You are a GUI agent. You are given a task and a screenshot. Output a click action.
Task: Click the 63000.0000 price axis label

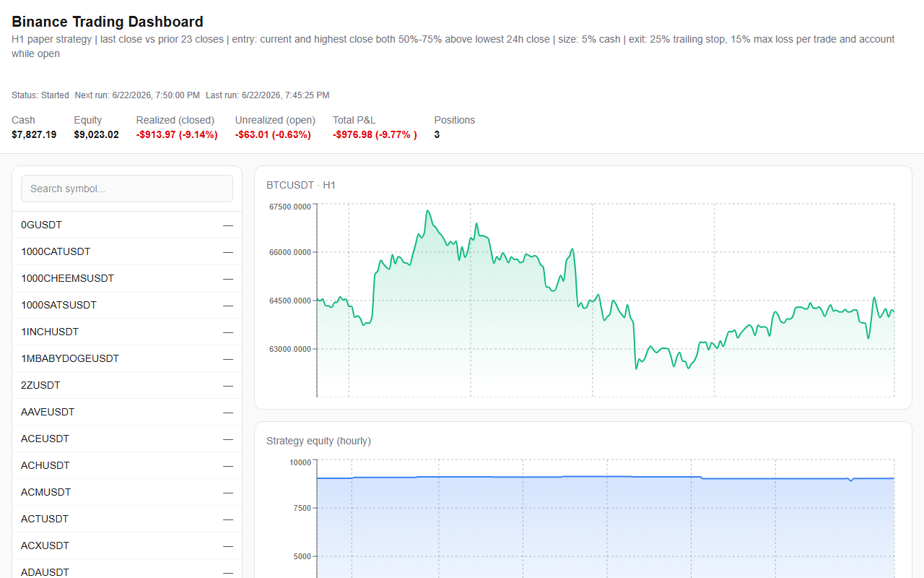coord(289,349)
